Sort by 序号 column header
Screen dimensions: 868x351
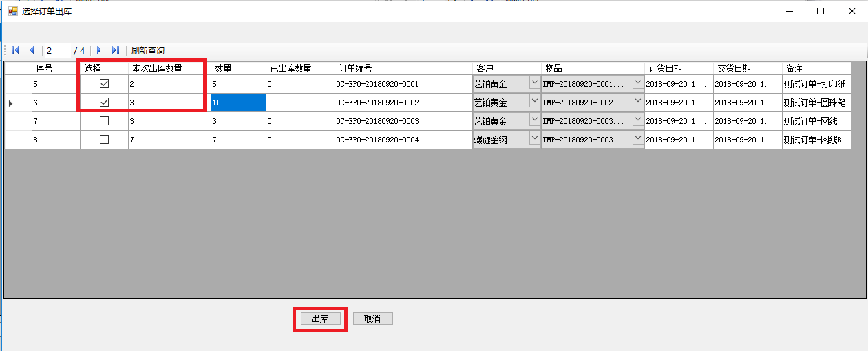56,68
